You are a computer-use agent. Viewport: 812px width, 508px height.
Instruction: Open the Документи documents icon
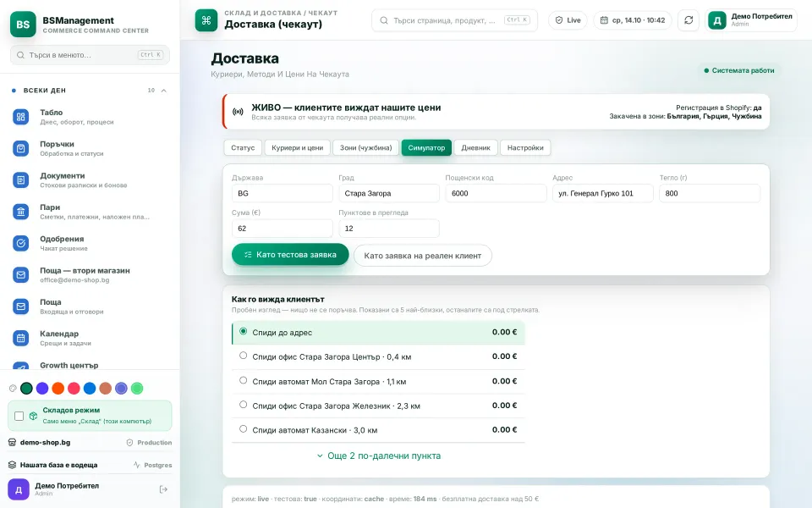coord(20,179)
